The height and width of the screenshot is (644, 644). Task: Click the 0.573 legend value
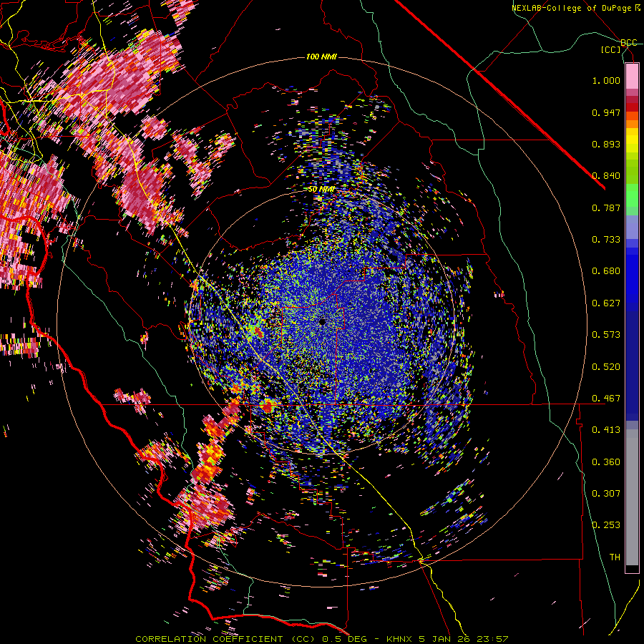(606, 335)
